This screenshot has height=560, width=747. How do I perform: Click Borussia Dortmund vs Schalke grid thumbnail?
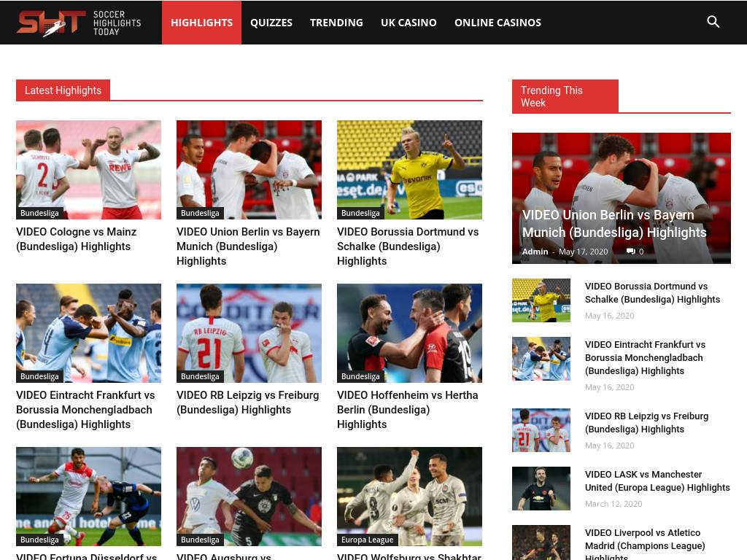(409, 169)
